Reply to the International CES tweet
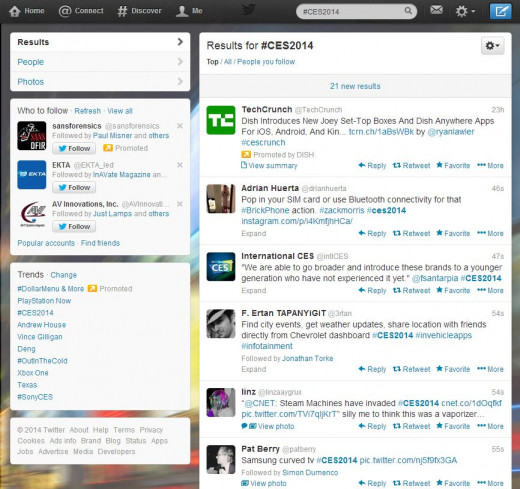This screenshot has width=520, height=489. (x=372, y=290)
